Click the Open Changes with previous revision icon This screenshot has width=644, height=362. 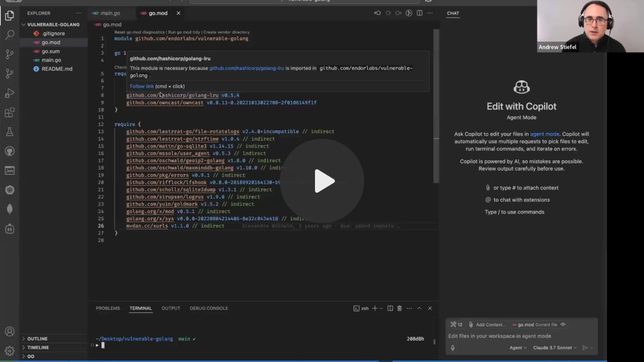tap(378, 13)
